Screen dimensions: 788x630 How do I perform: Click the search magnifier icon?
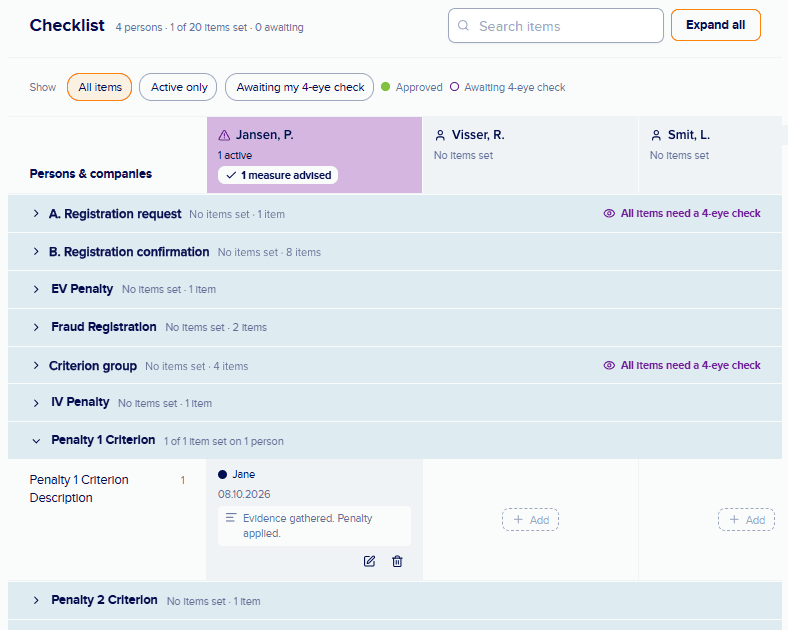click(x=463, y=26)
